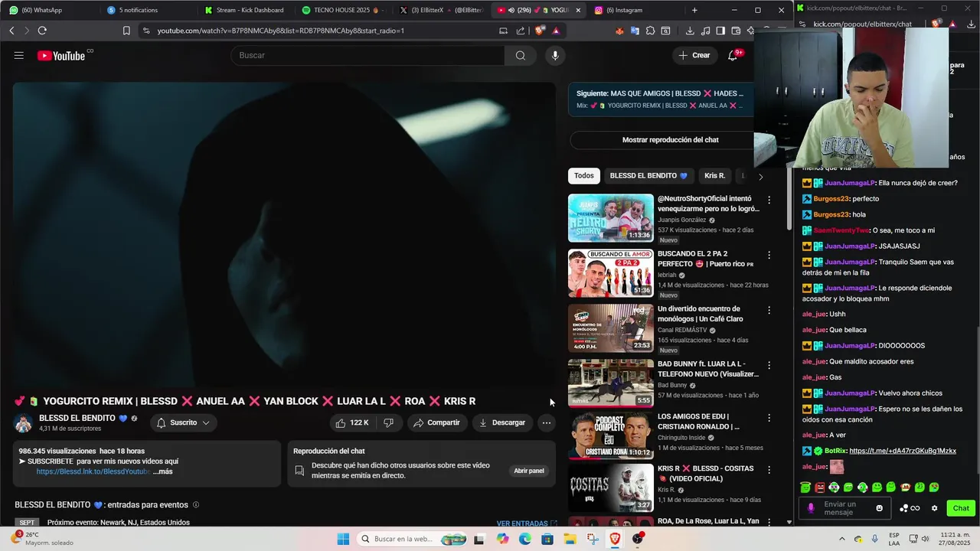Select the Kris R. filter chip

pos(714,176)
